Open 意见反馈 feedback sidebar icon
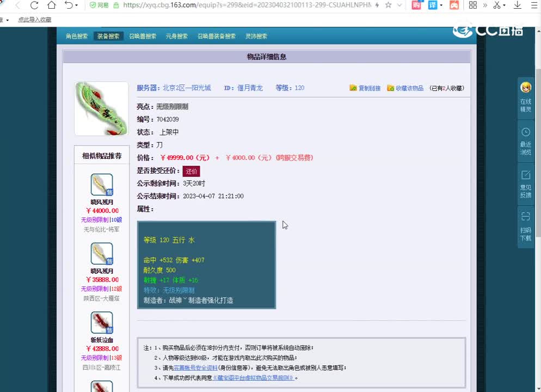 point(525,184)
